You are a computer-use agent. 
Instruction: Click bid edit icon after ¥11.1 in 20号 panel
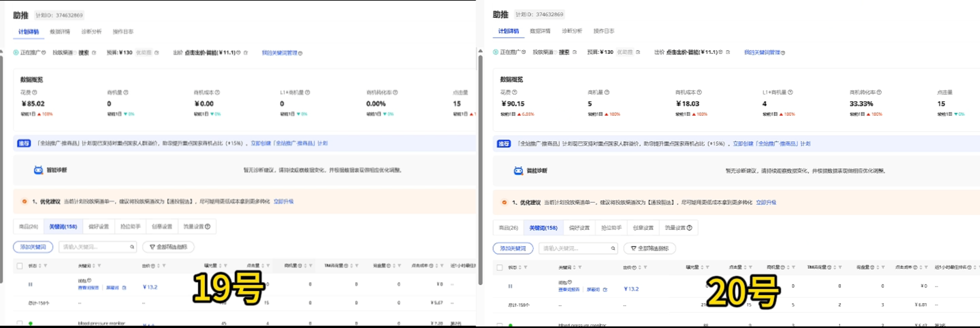(728, 52)
